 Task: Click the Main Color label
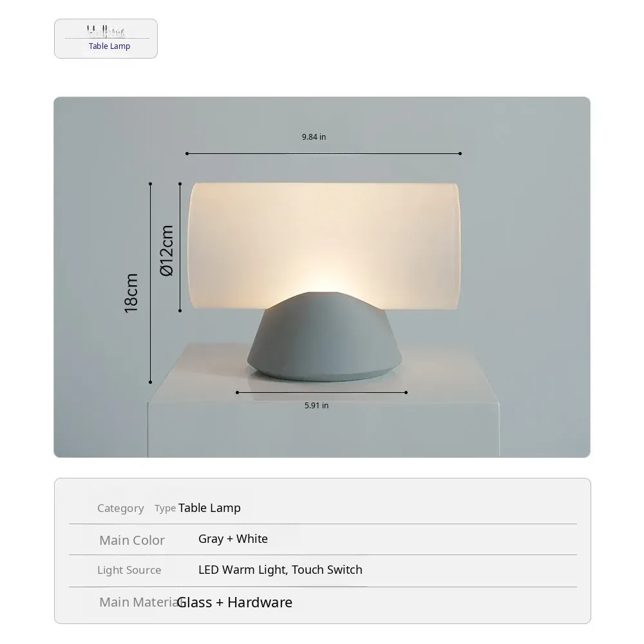point(132,540)
